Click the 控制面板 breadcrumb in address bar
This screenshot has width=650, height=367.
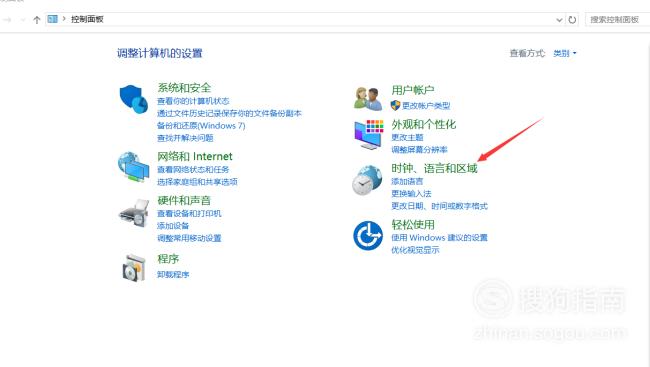87,19
